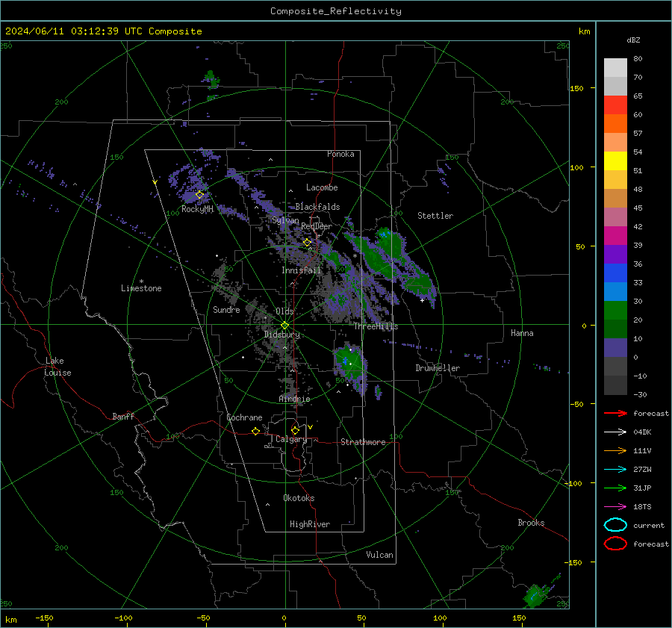Click the yellow diamond marker near RedDeer
Screen dimensions: 672x628
point(307,243)
